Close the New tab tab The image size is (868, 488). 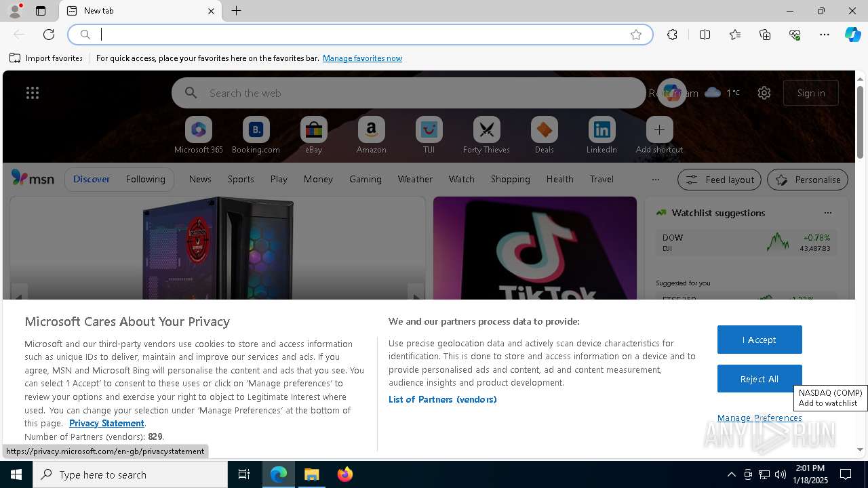point(211,11)
